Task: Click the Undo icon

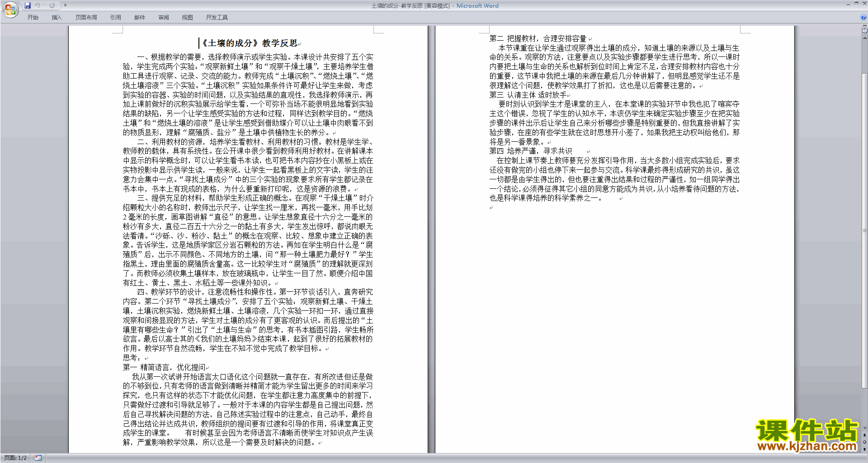Action: tap(37, 5)
